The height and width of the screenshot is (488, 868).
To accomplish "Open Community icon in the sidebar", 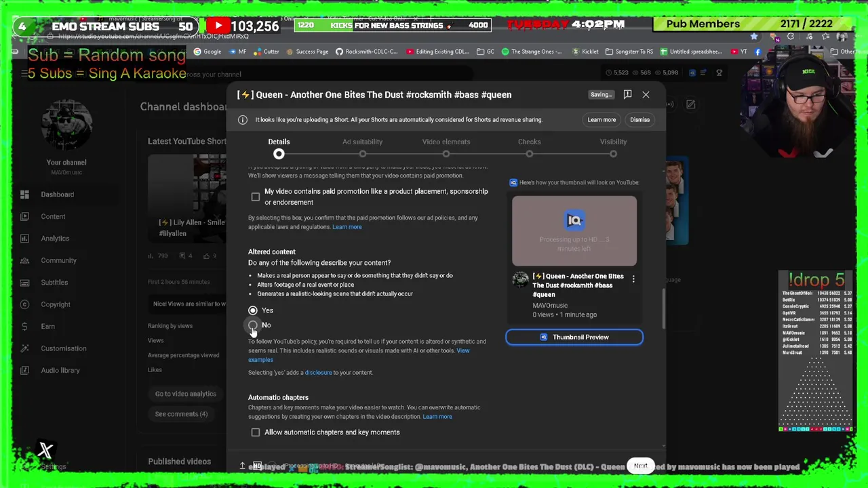I will click(24, 260).
